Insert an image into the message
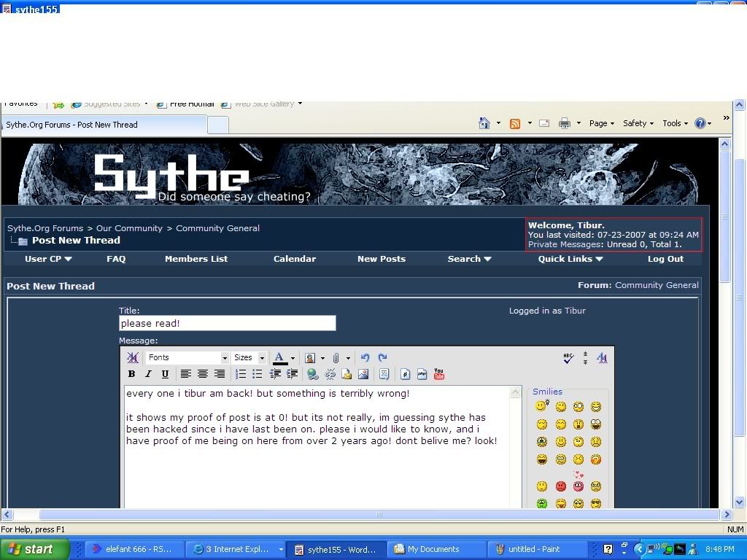 [363, 374]
